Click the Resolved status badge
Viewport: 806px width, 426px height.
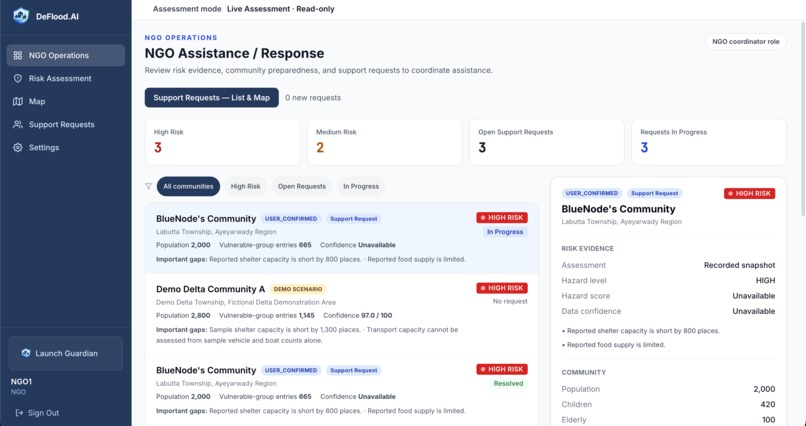[x=508, y=383]
